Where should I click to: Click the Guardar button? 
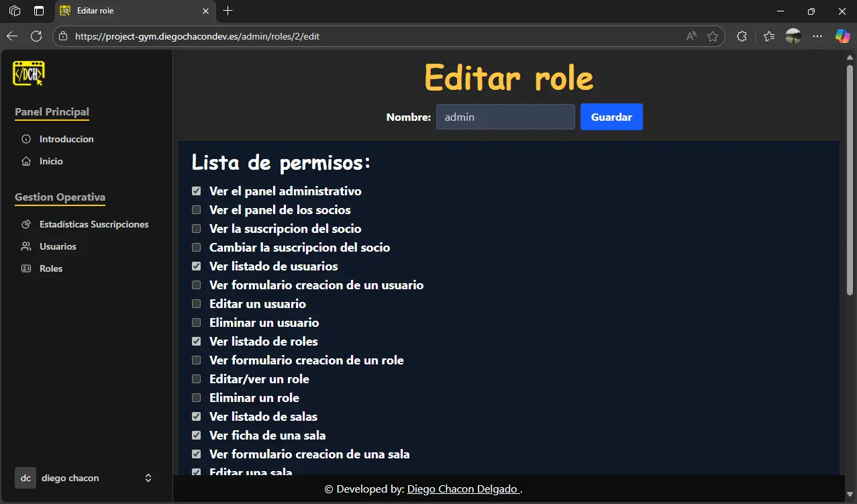coord(611,116)
